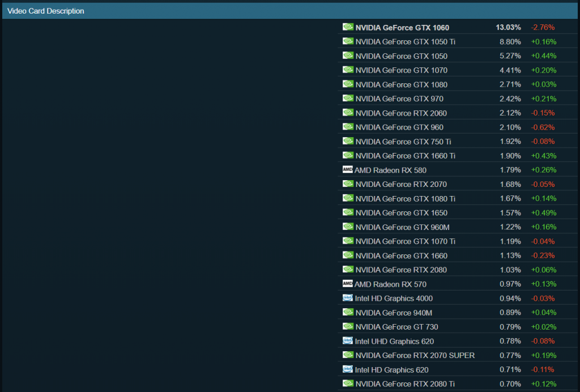580x392 pixels.
Task: Click the -2.76% change value
Action: point(543,27)
